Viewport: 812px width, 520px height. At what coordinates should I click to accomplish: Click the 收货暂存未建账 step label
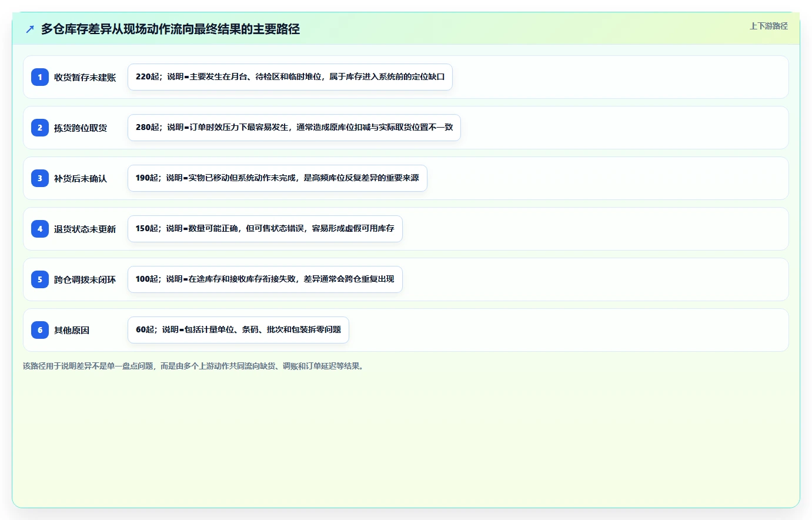pyautogui.click(x=85, y=77)
